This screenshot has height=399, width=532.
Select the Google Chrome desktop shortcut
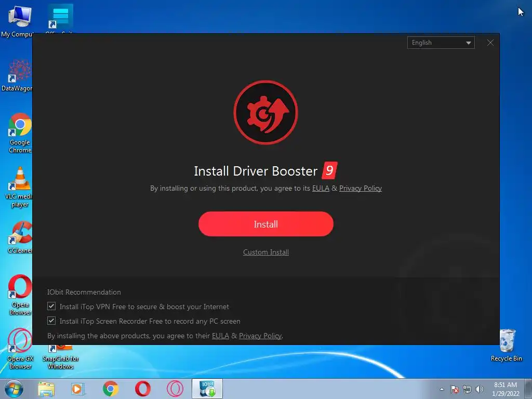pyautogui.click(x=20, y=133)
